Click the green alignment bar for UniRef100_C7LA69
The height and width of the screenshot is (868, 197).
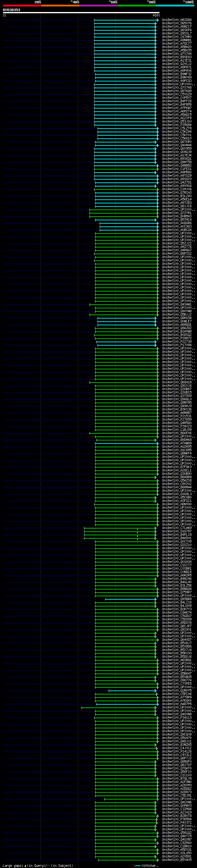[120, 528]
